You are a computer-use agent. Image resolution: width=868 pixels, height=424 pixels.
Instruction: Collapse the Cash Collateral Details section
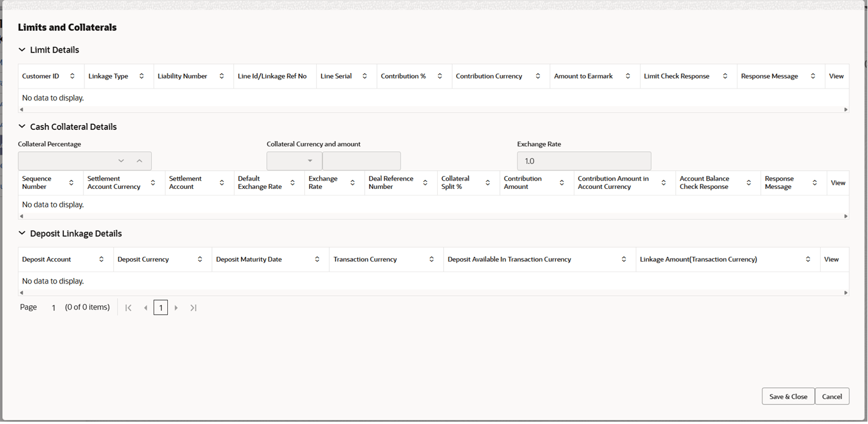click(x=22, y=126)
